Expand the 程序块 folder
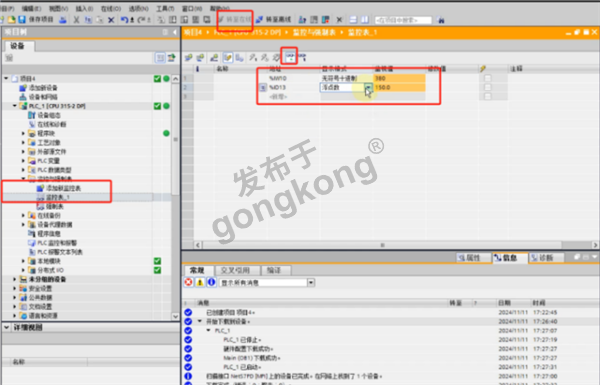The height and width of the screenshot is (385, 600). click(23, 134)
